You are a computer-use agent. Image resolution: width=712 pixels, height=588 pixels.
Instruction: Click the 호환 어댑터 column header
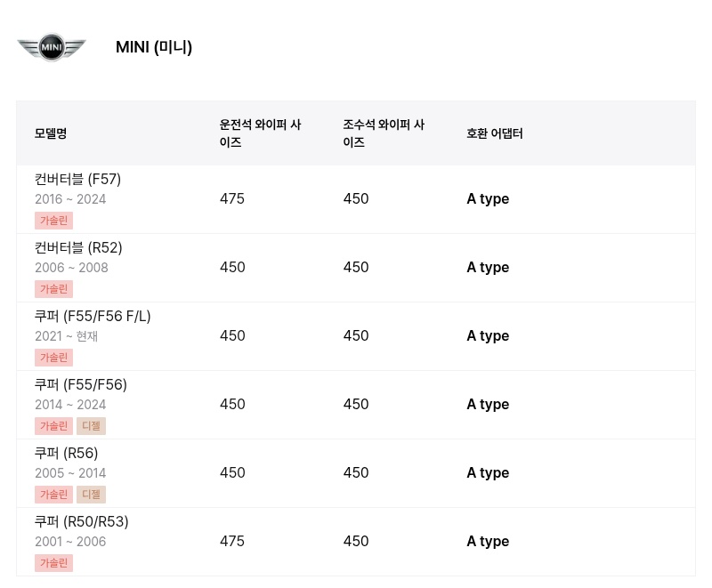click(x=495, y=133)
